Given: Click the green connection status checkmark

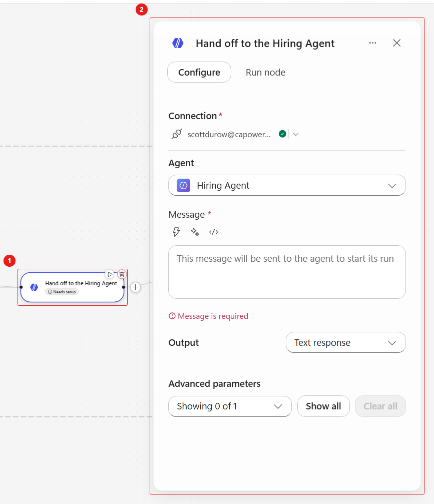Looking at the screenshot, I should point(283,134).
